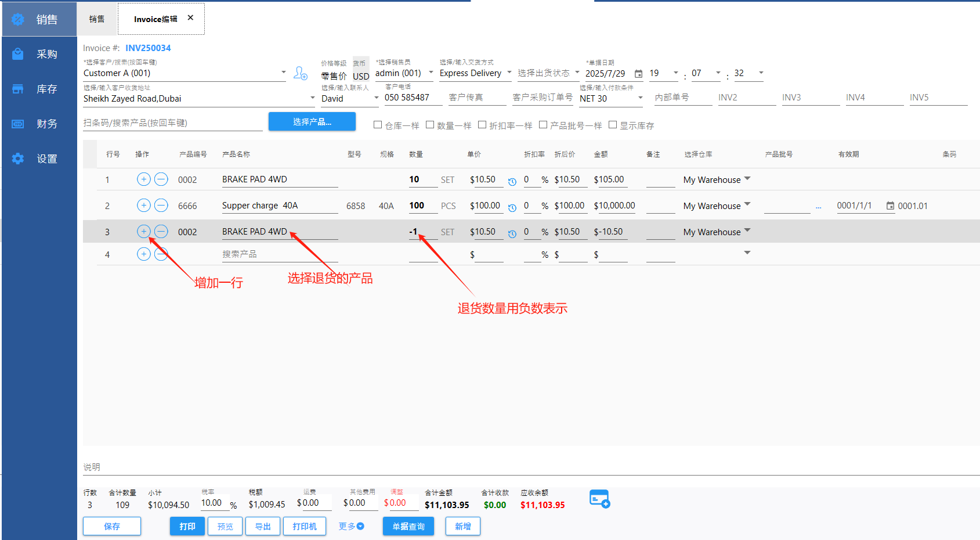
Task: Click the plus icon in row 1
Action: (x=144, y=179)
